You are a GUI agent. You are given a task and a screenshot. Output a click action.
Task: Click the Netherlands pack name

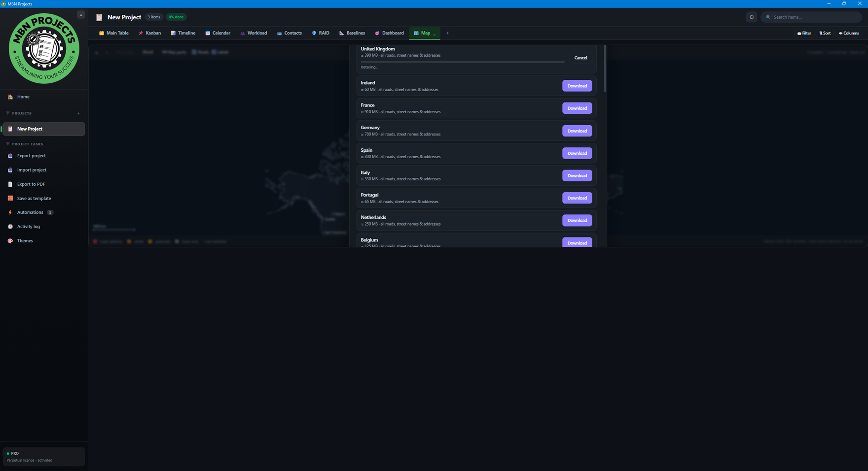click(373, 217)
